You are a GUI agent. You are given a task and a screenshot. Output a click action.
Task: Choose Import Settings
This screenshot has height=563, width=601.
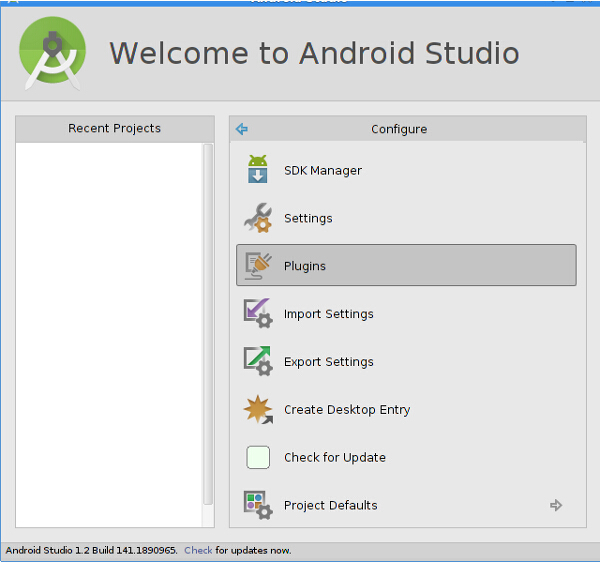pos(406,314)
